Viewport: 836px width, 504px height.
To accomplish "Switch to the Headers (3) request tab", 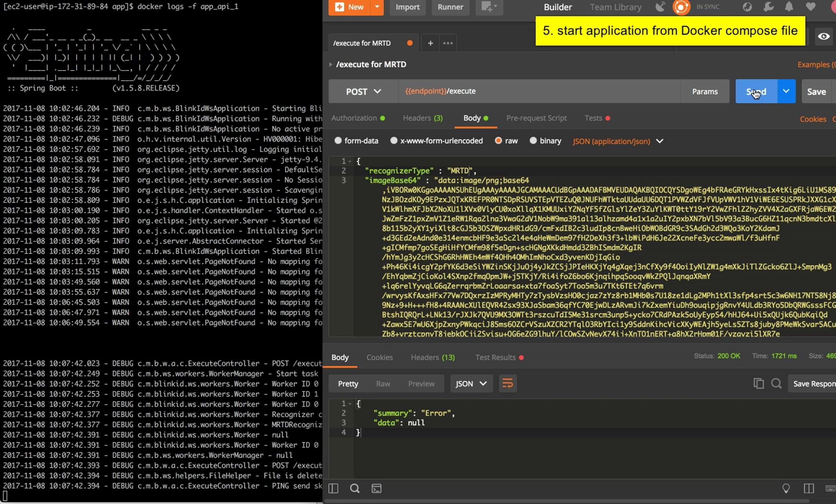I will point(423,118).
